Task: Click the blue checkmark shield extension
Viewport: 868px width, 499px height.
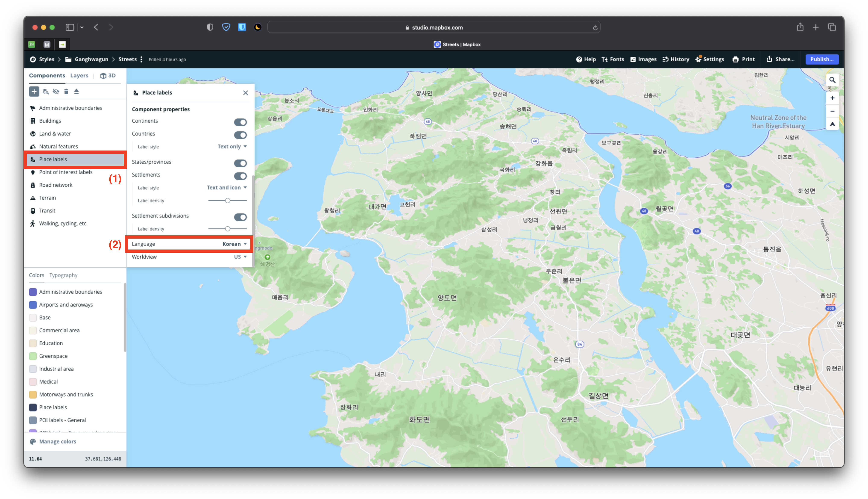Action: coord(226,27)
